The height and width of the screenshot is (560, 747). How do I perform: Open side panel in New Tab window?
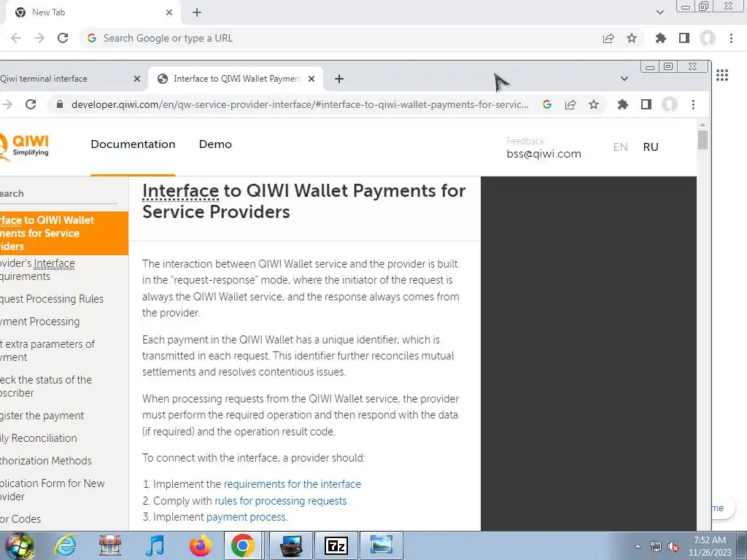click(684, 38)
